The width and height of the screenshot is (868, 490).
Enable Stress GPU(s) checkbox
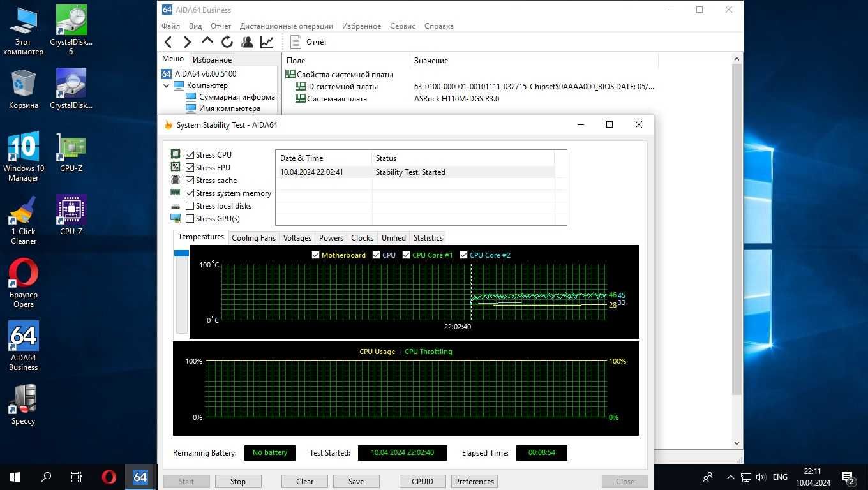pyautogui.click(x=190, y=218)
